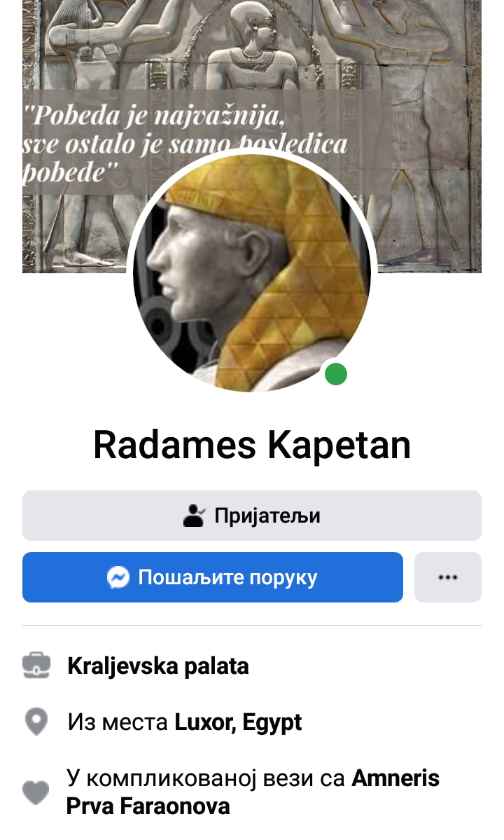Screen dimensions: 504x840
Task: Open Amneris Prva Faraonova's profile link
Action: coord(253,792)
